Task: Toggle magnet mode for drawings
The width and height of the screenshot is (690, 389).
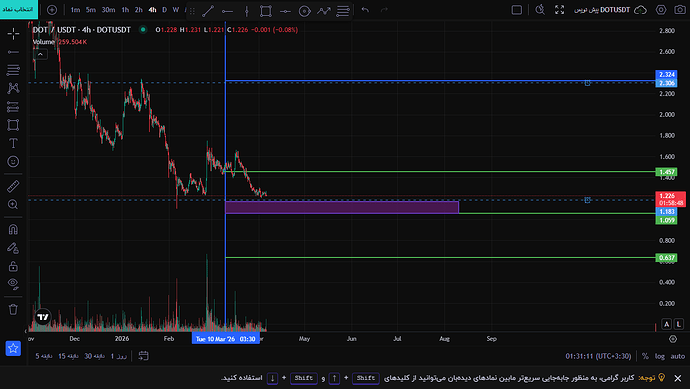Action: click(13, 229)
